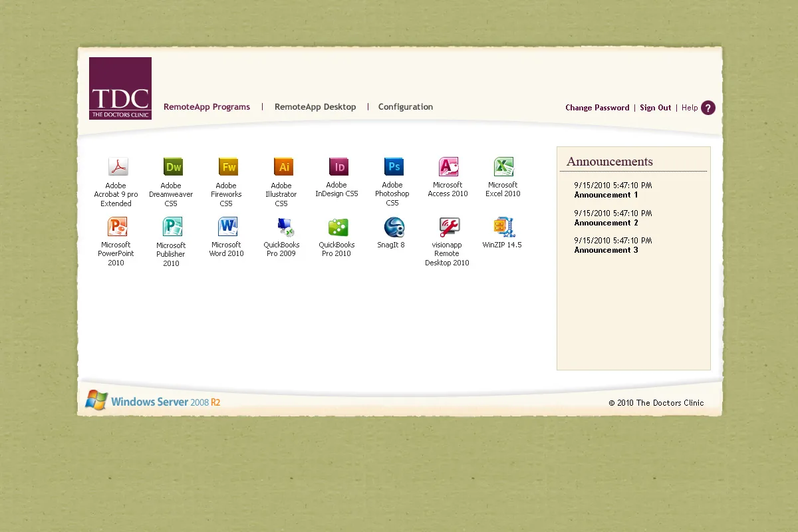Screen dimensions: 798x532
Task: Launch Adobe Acrobat 9 Pro Extended icon
Action: click(118, 166)
